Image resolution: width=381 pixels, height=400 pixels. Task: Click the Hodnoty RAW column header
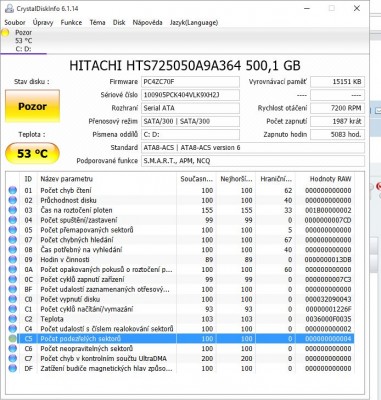325,179
